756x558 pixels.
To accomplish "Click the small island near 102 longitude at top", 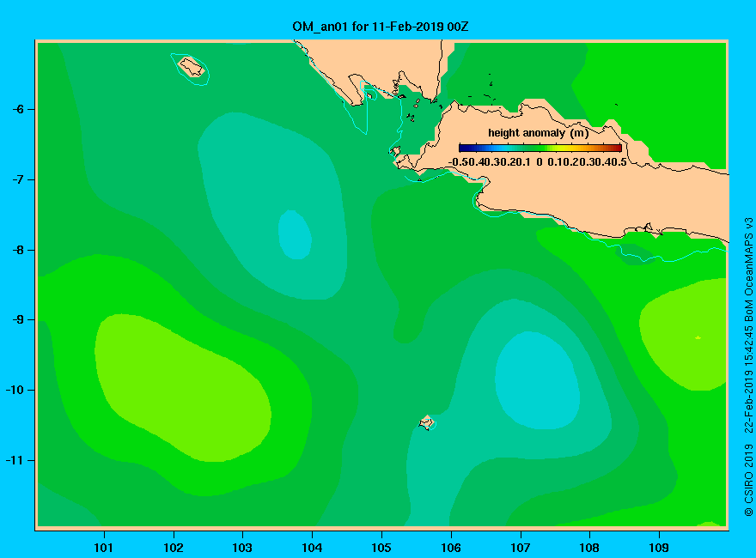I will (x=192, y=67).
